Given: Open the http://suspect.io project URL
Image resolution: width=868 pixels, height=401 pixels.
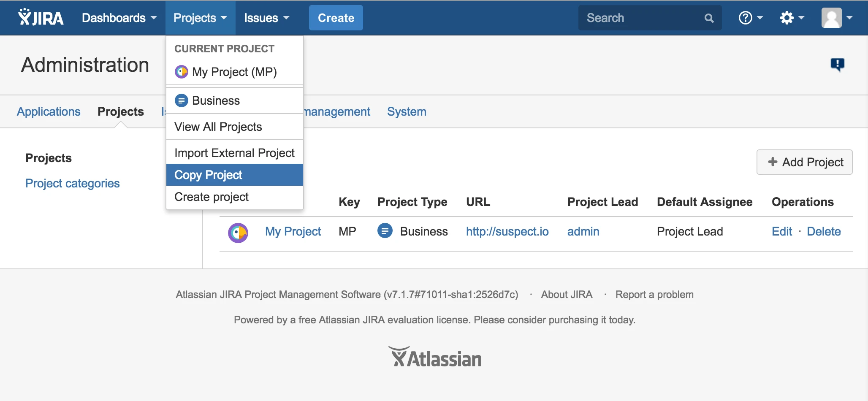Looking at the screenshot, I should click(x=507, y=231).
